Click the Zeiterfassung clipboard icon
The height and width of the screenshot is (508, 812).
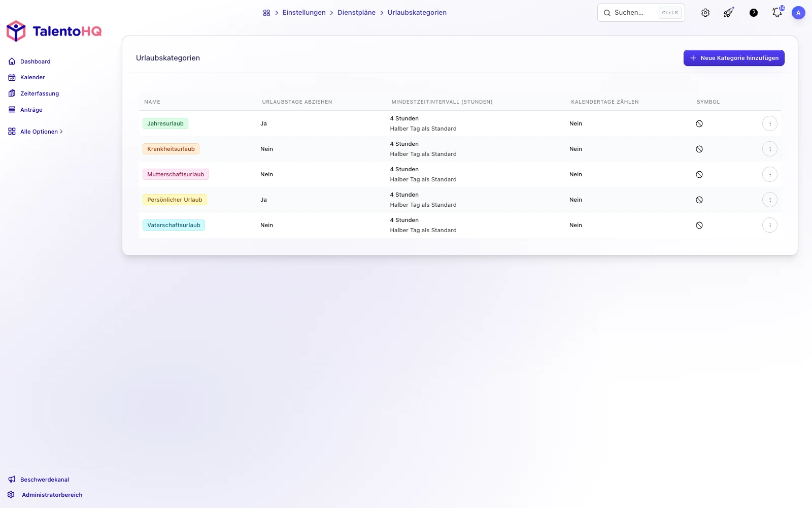click(x=12, y=93)
